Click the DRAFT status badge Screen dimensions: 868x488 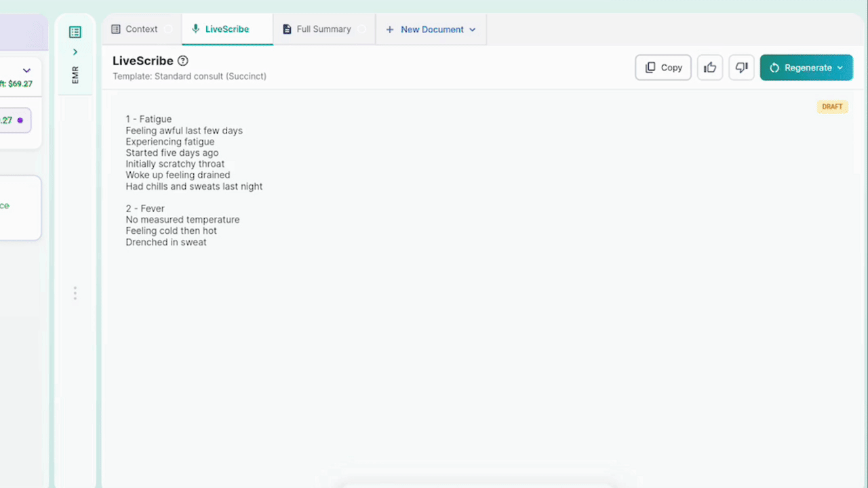coord(832,106)
